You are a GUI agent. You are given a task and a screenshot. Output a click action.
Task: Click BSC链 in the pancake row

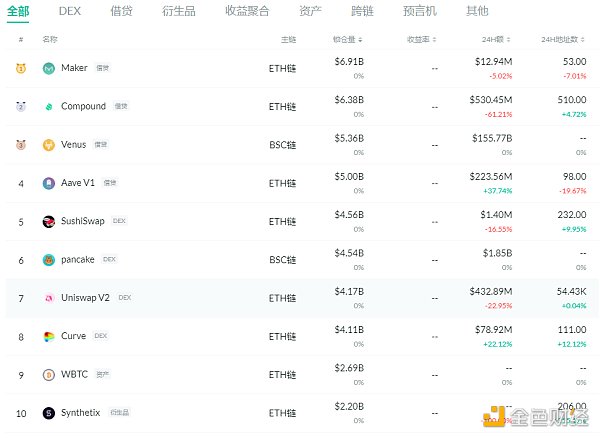(x=282, y=260)
